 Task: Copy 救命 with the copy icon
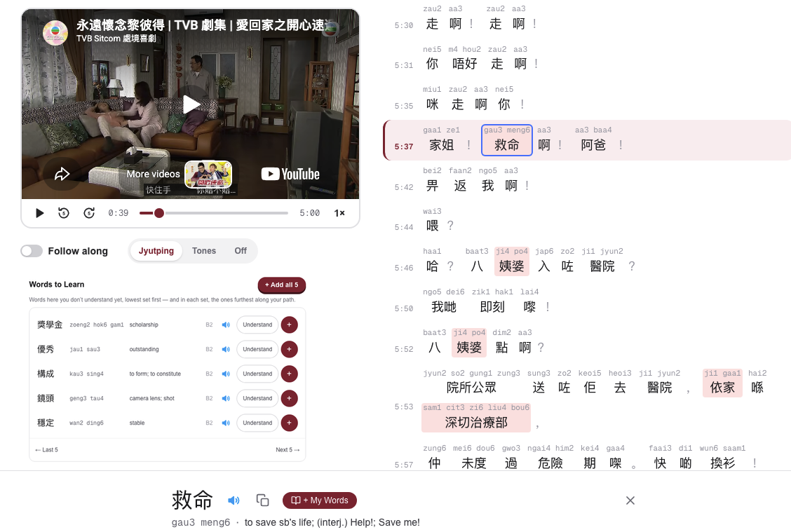pyautogui.click(x=262, y=500)
